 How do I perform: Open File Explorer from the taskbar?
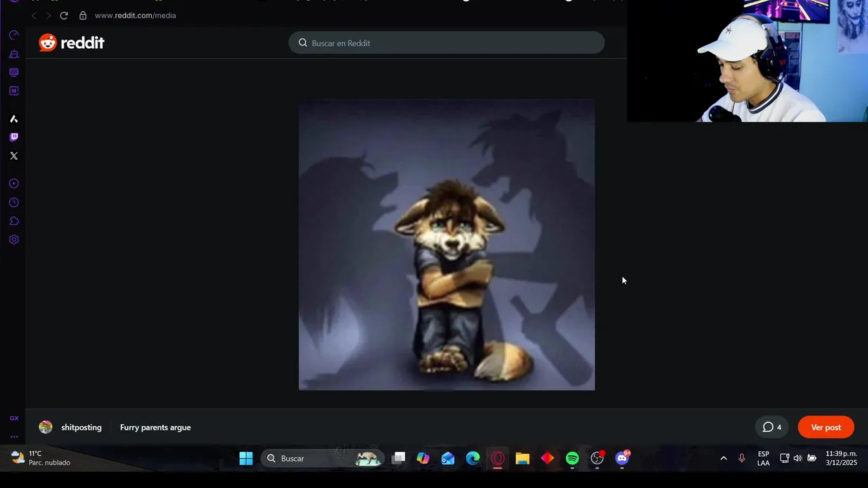(522, 459)
